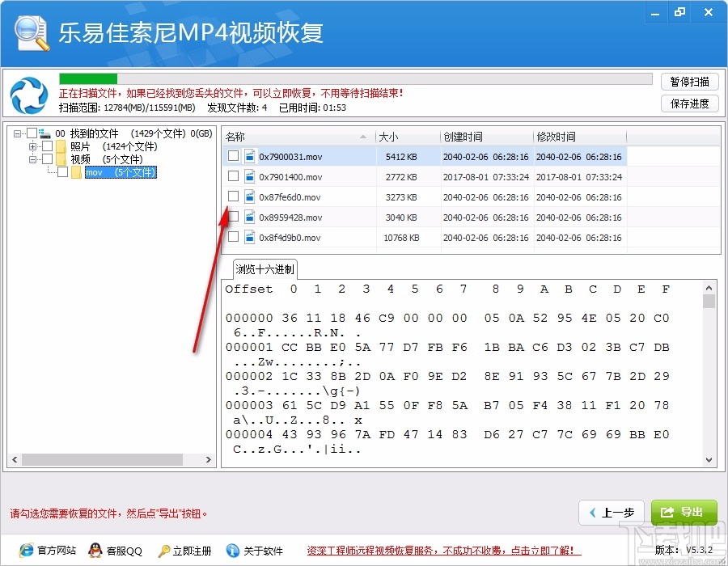Click the 客服QQ penguin icon
The height and width of the screenshot is (566, 728).
pyautogui.click(x=95, y=551)
